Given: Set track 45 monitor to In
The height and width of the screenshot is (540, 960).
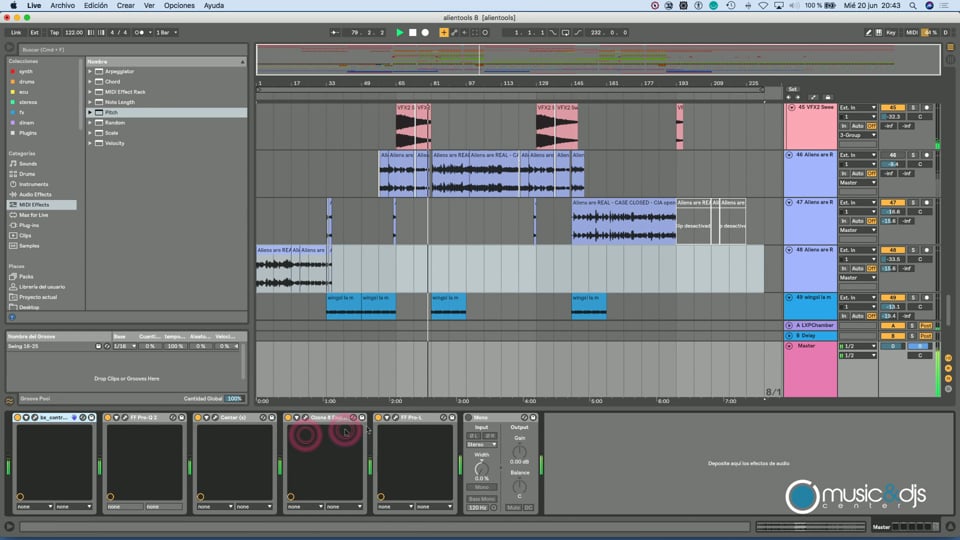Looking at the screenshot, I should point(844,126).
